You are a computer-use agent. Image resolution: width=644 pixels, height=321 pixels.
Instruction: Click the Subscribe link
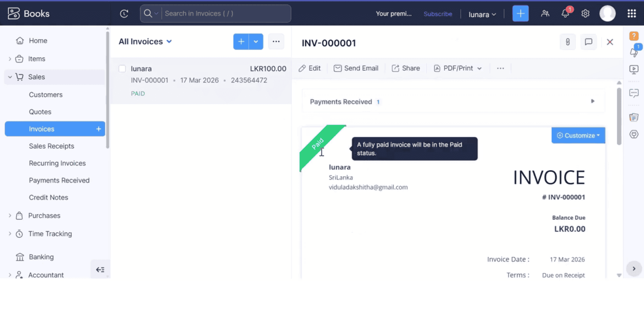pyautogui.click(x=438, y=14)
